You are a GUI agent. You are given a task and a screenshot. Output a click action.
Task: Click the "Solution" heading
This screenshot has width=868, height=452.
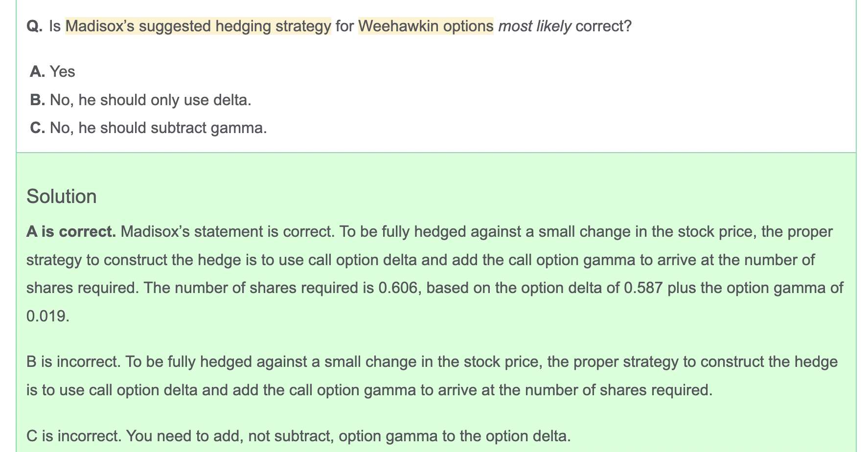(62, 197)
